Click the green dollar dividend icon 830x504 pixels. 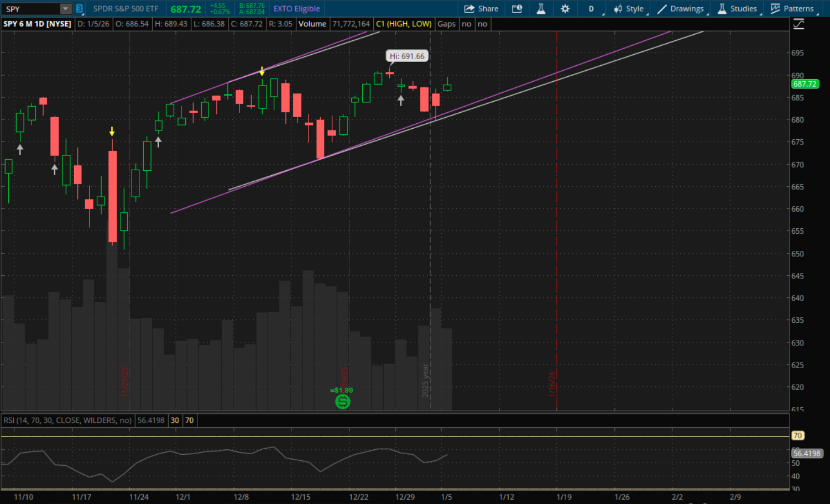point(343,402)
